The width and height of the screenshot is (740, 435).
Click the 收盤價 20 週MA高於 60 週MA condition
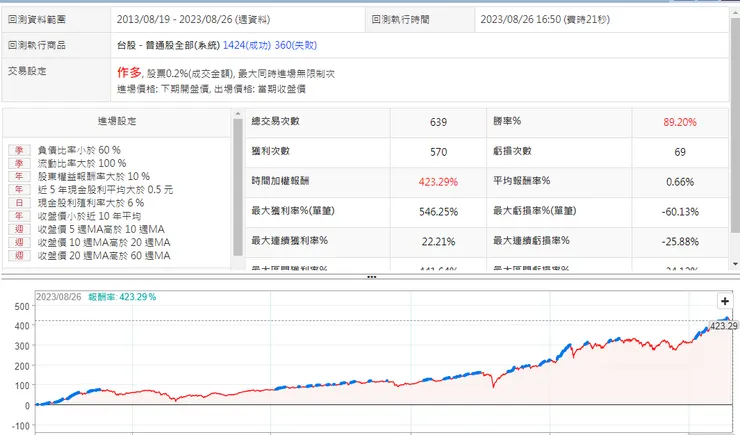pos(104,256)
